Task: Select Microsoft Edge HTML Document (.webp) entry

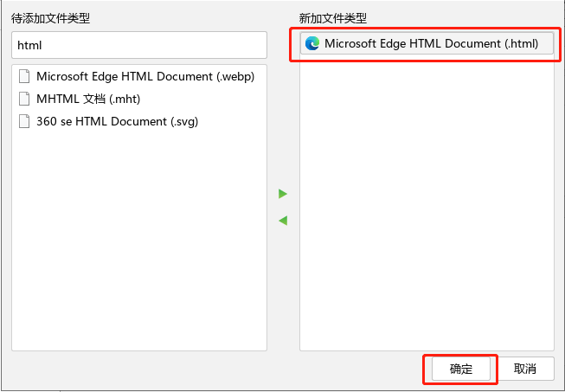Action: [x=139, y=76]
